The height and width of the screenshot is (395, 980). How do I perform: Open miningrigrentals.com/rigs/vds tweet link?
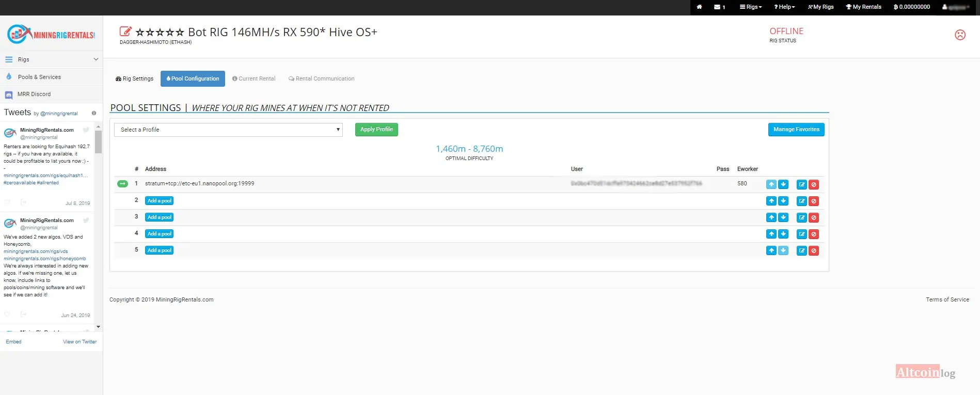coord(36,251)
